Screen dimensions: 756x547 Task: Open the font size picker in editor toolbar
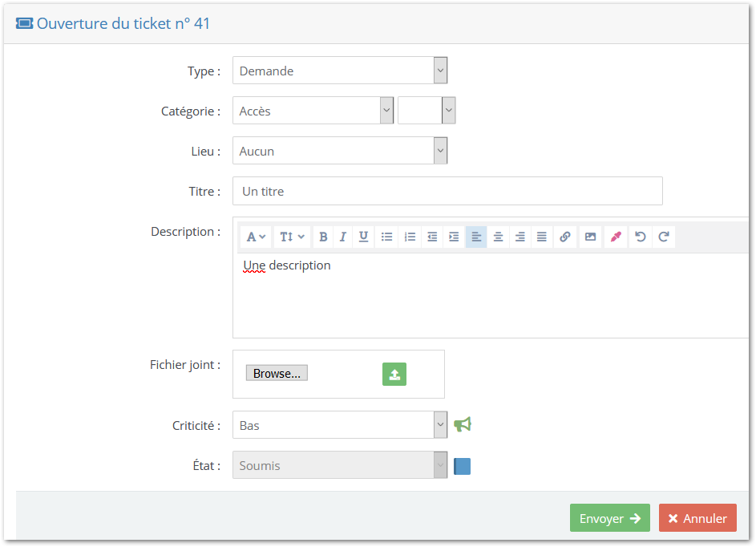pyautogui.click(x=292, y=237)
